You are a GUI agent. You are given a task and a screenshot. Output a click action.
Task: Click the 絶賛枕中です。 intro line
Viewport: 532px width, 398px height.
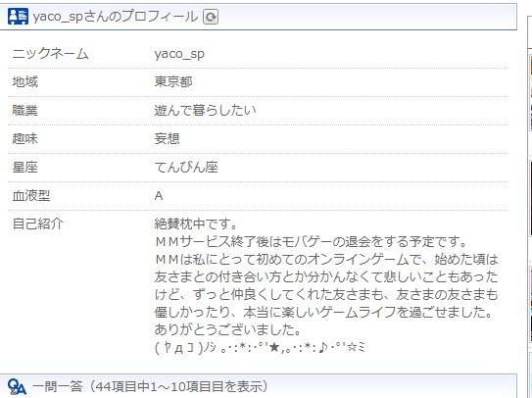pyautogui.click(x=196, y=224)
